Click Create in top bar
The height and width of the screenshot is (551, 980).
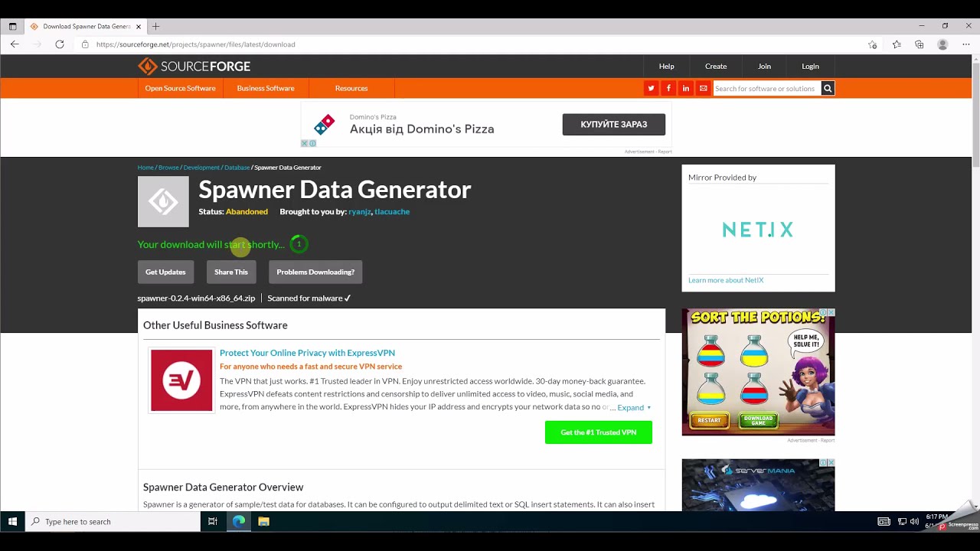[x=716, y=67]
